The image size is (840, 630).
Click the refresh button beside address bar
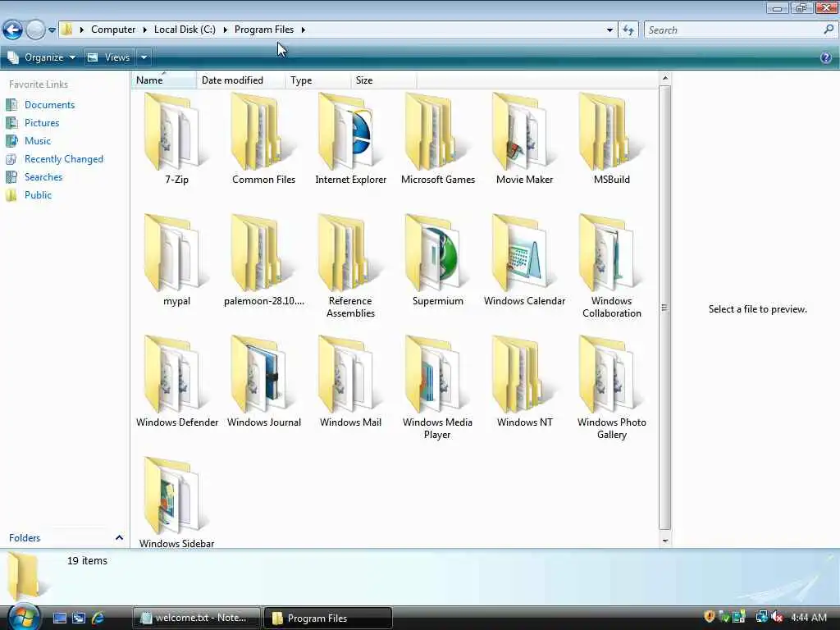pyautogui.click(x=628, y=30)
